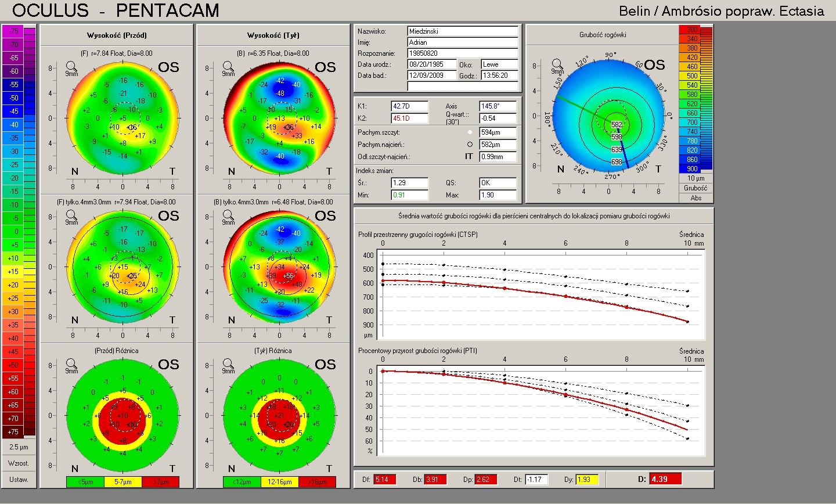This screenshot has height=504, width=836.
Task: Click the Procentowy przyrost grubości rogówki (PTI) label
Action: [x=418, y=351]
